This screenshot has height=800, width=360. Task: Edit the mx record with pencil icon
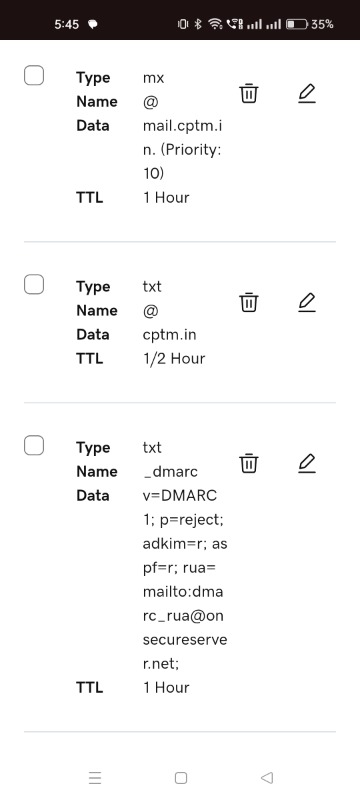pyautogui.click(x=306, y=94)
